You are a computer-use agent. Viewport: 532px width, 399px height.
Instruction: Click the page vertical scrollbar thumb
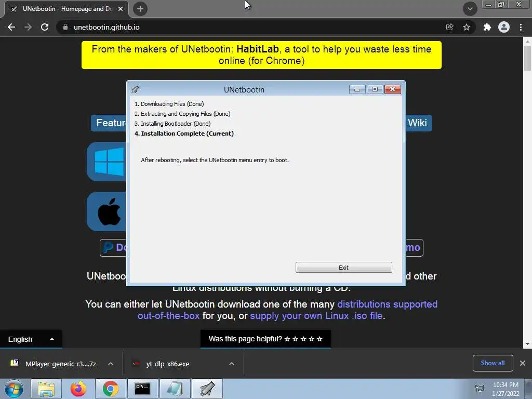tap(527, 58)
